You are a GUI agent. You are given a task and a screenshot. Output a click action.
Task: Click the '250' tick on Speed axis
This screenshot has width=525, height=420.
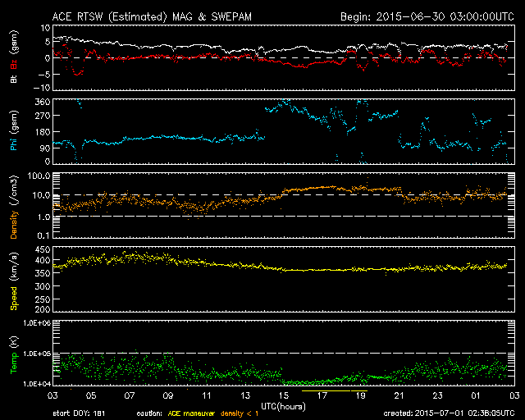tap(43, 299)
